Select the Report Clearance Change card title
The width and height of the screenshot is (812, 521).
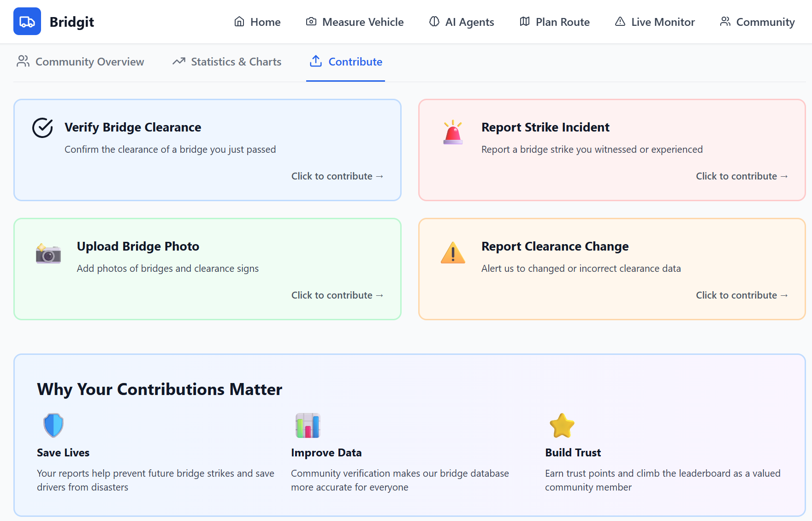click(x=555, y=246)
